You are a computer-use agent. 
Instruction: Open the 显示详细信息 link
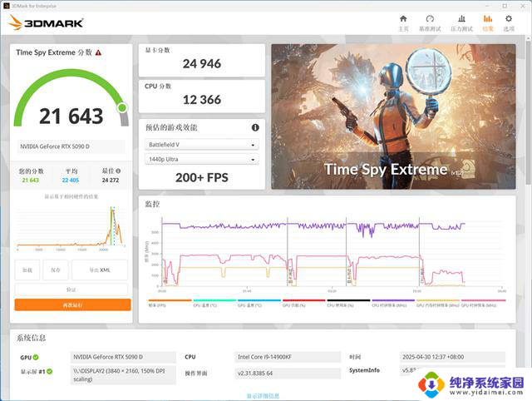click(263, 396)
